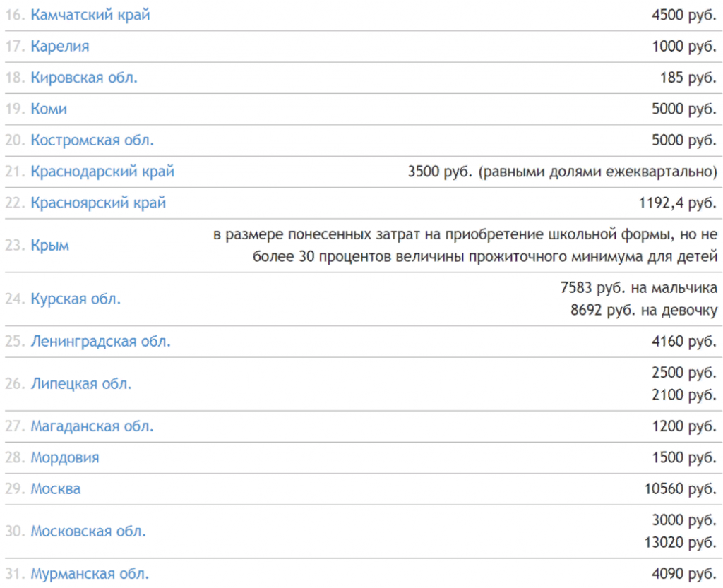Click the 8692 руб. на девочку text
The height and width of the screenshot is (588, 723).
coord(644,310)
